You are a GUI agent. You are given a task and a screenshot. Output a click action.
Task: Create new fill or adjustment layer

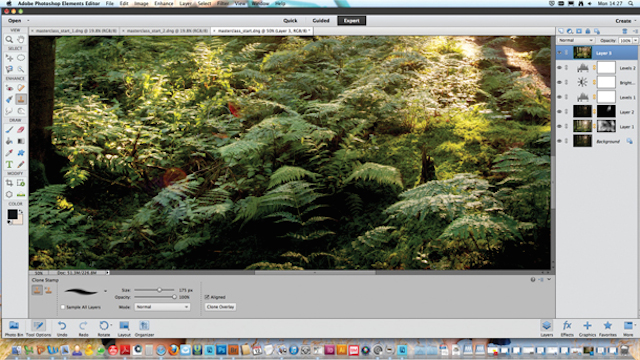[x=570, y=31]
